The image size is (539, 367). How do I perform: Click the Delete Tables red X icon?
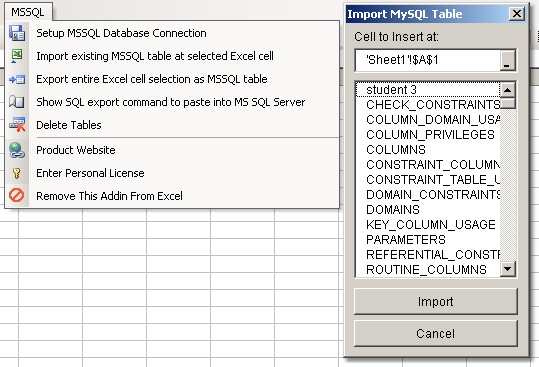[17, 125]
